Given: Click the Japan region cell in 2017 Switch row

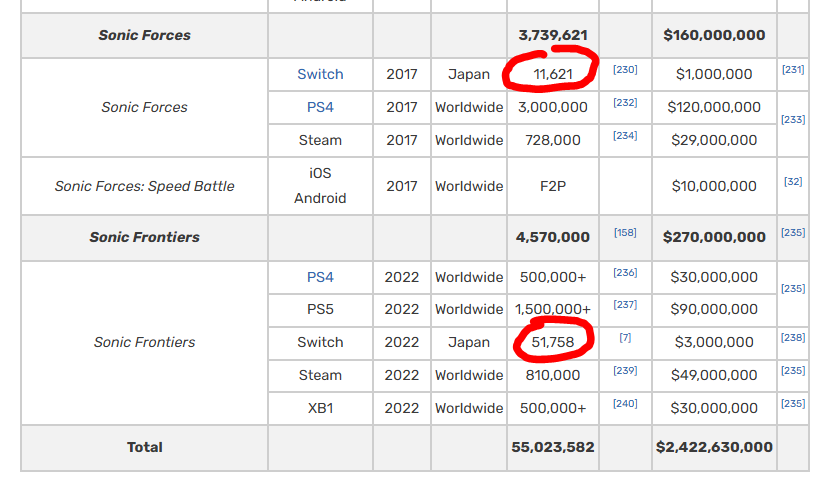Looking at the screenshot, I should 469,74.
